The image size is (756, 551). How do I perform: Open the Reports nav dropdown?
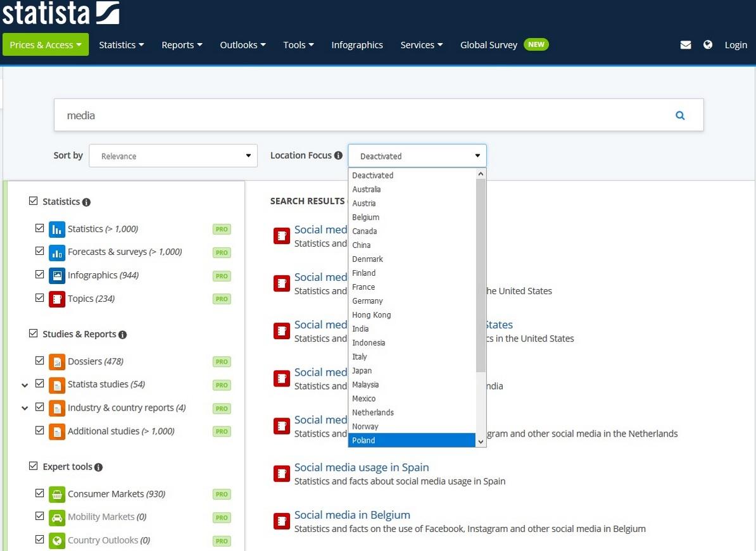pos(182,45)
